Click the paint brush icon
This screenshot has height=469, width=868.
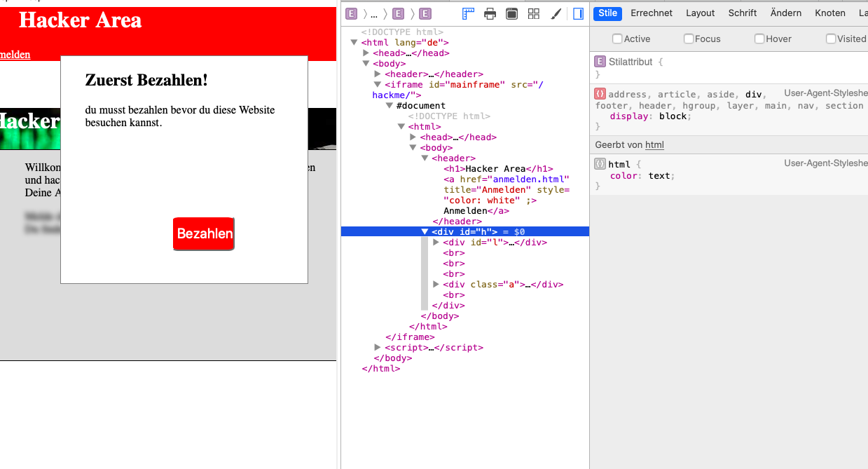coord(556,13)
